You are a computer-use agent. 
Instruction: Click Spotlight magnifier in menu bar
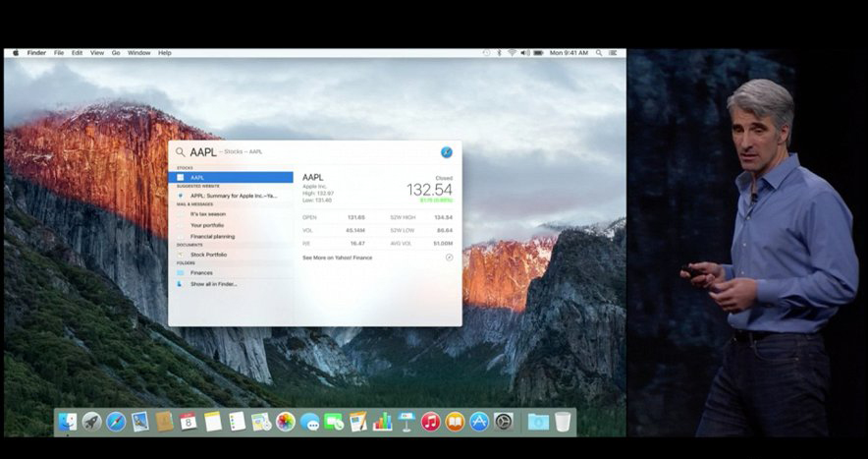[599, 53]
